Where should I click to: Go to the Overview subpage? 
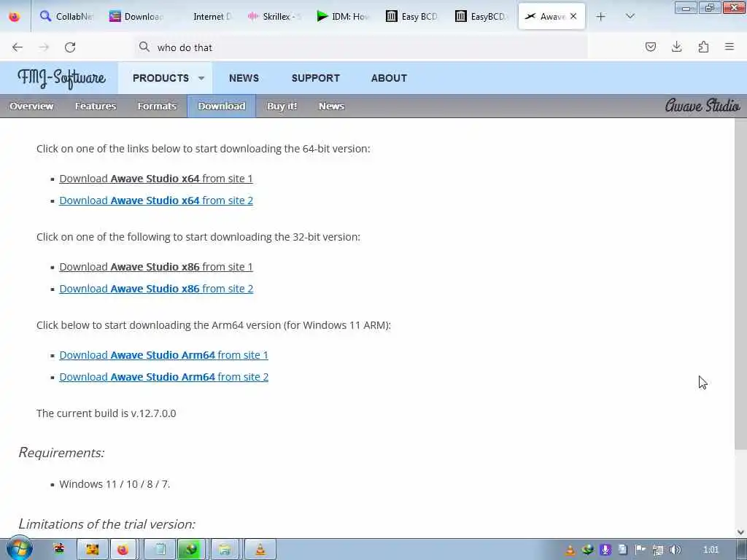point(31,106)
